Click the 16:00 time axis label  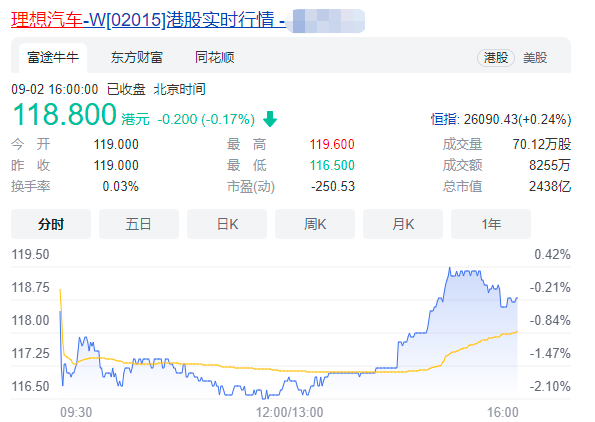click(503, 412)
